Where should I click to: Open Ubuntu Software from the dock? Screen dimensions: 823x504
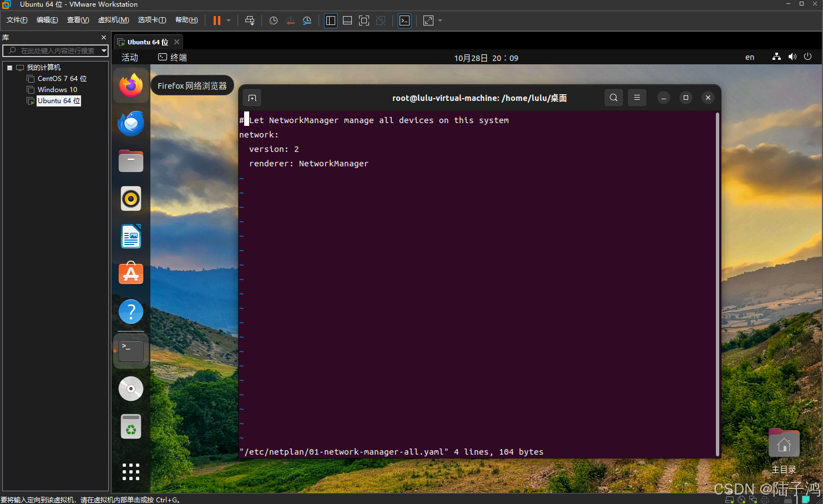[130, 273]
